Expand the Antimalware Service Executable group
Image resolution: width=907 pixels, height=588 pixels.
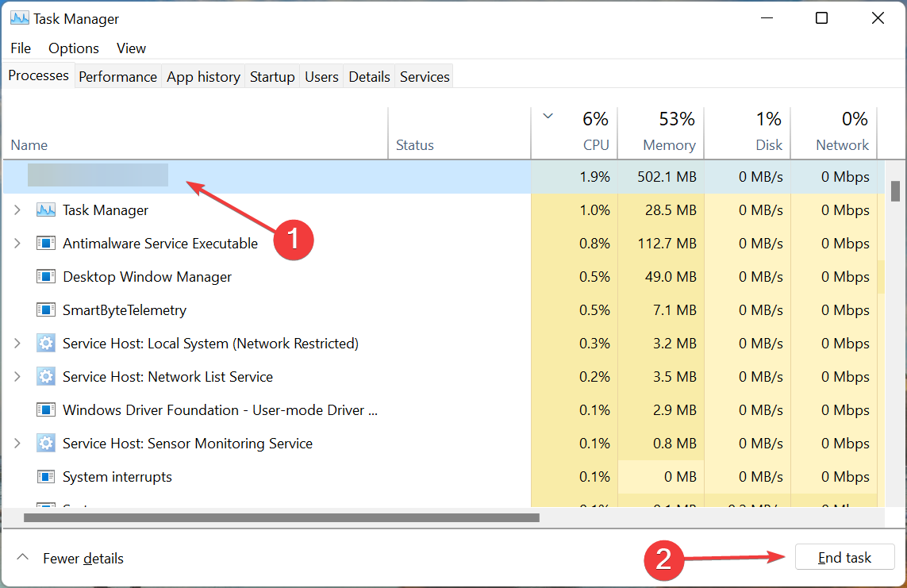(x=17, y=244)
